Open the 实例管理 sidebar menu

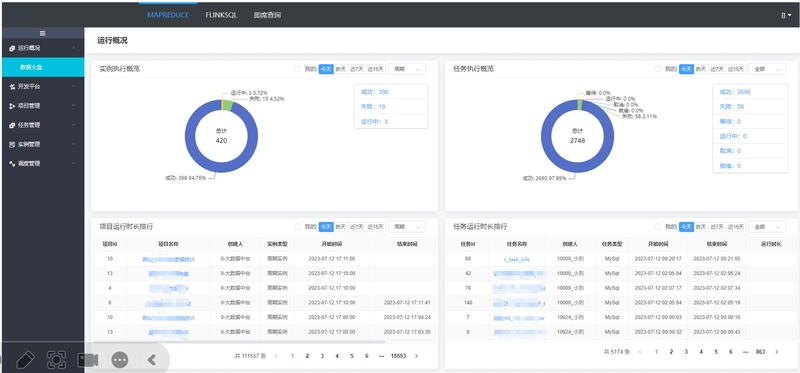coord(42,144)
